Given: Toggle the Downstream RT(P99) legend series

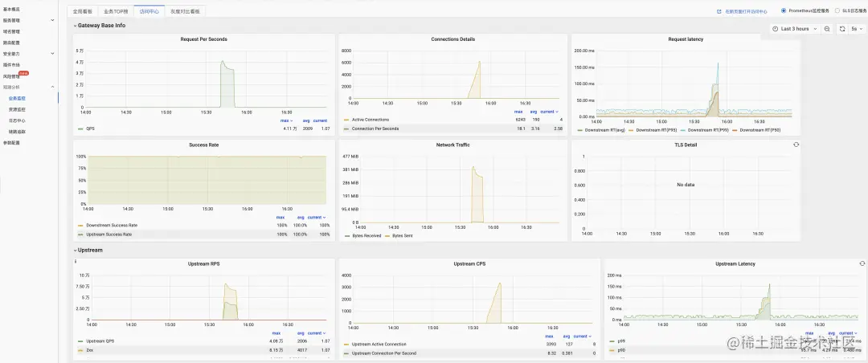Looking at the screenshot, I should point(709,131).
